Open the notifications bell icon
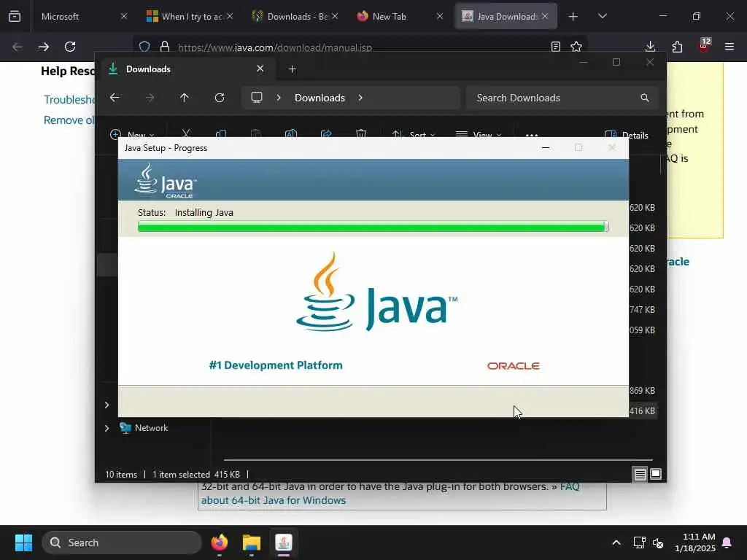The image size is (747, 560). [727, 542]
